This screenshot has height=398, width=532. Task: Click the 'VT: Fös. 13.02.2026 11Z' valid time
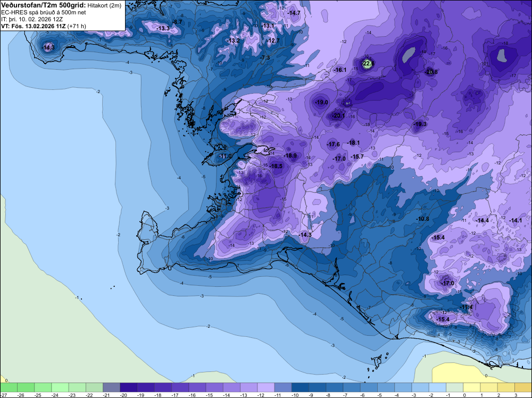coord(34,26)
